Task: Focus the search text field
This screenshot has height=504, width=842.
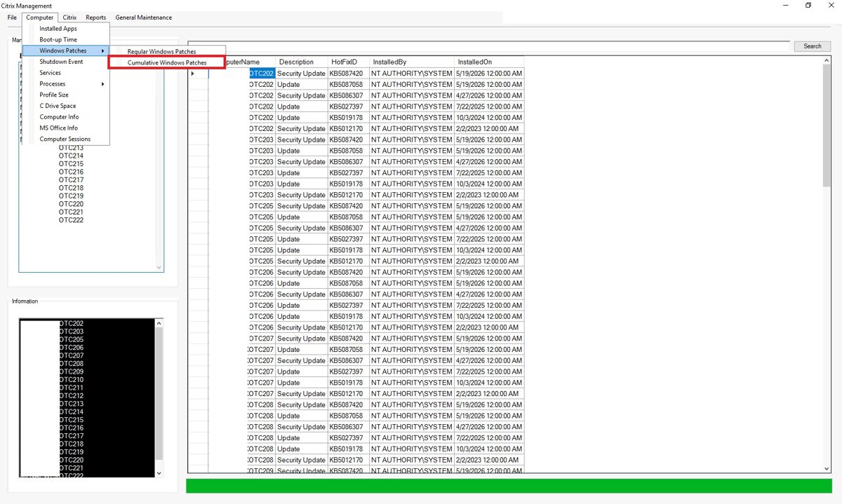Action: [x=489, y=46]
